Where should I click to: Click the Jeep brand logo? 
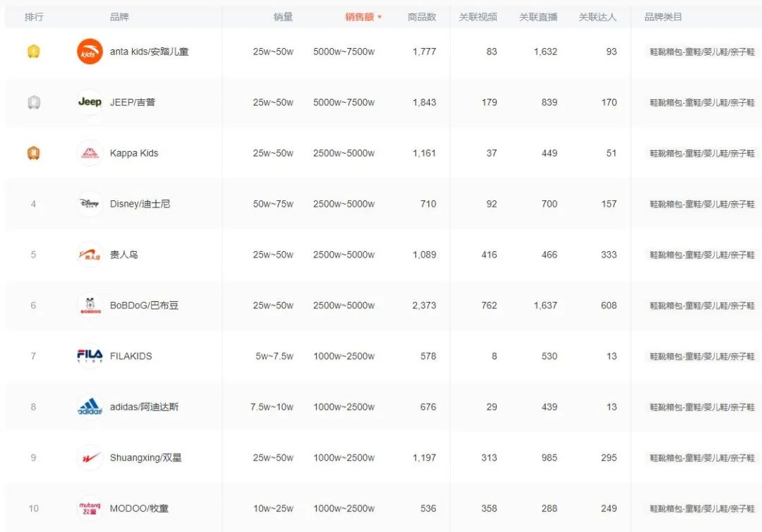coord(90,102)
